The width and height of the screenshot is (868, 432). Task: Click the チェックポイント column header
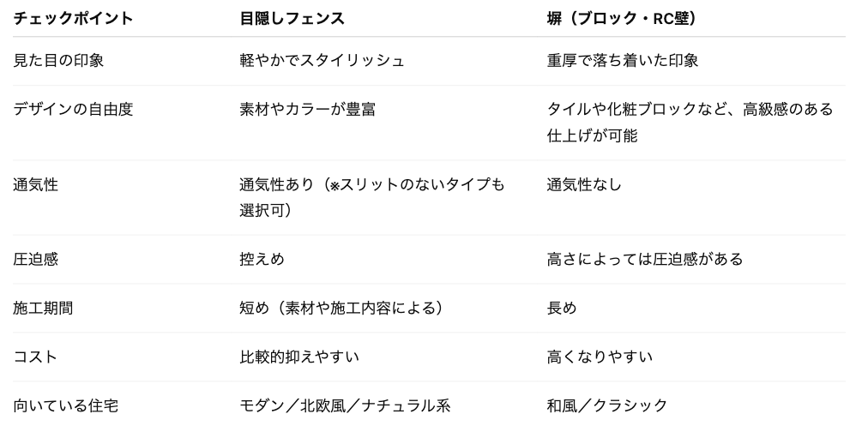73,18
